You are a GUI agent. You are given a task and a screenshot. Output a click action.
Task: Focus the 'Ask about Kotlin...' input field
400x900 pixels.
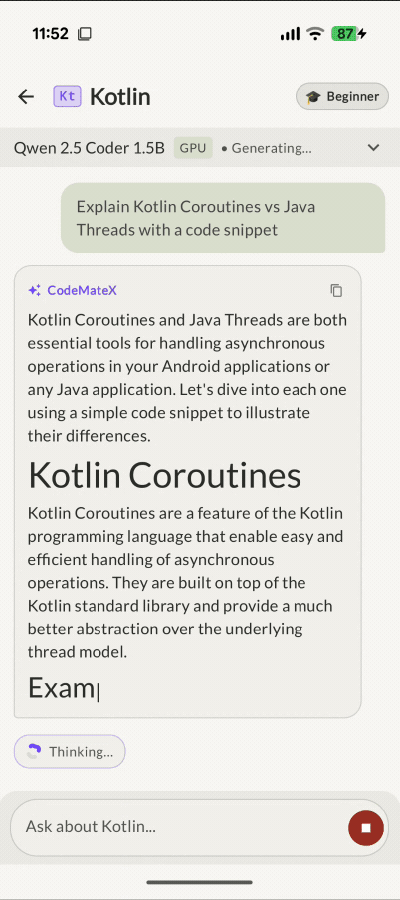coord(178,827)
